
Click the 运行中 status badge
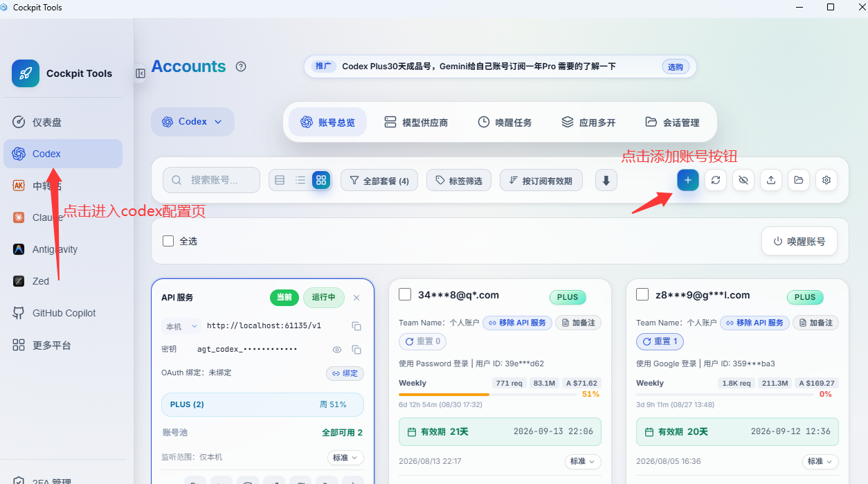323,298
